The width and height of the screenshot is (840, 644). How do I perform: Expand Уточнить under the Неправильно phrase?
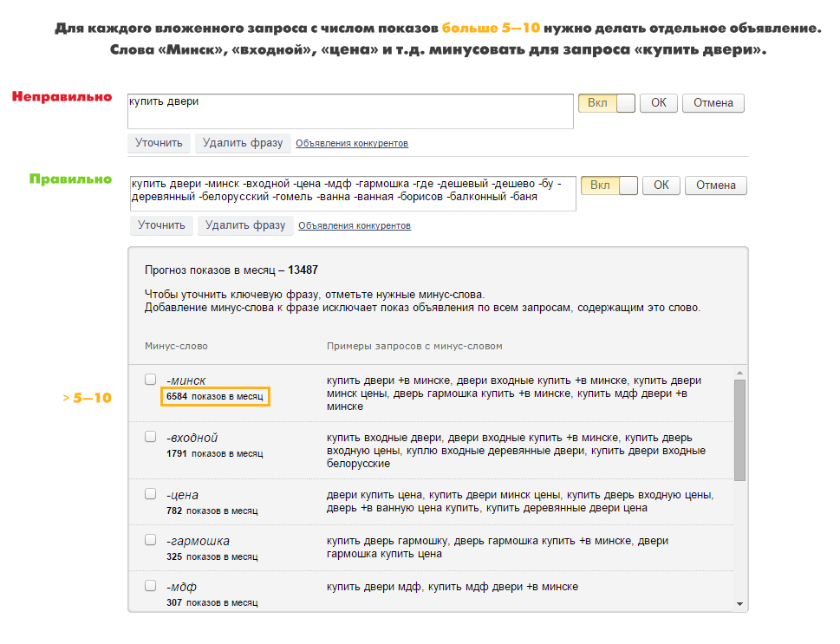click(160, 143)
